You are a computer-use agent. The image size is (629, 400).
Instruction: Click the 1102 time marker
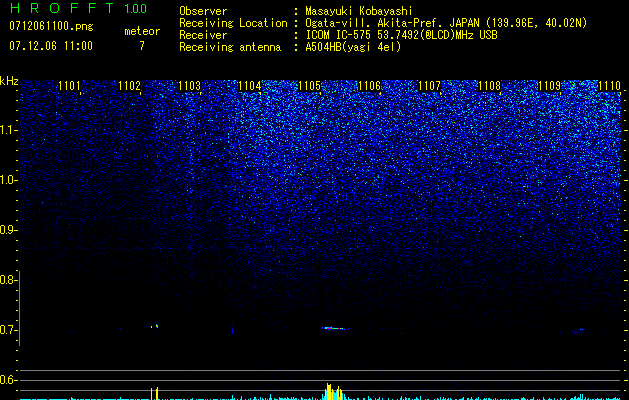[x=129, y=86]
